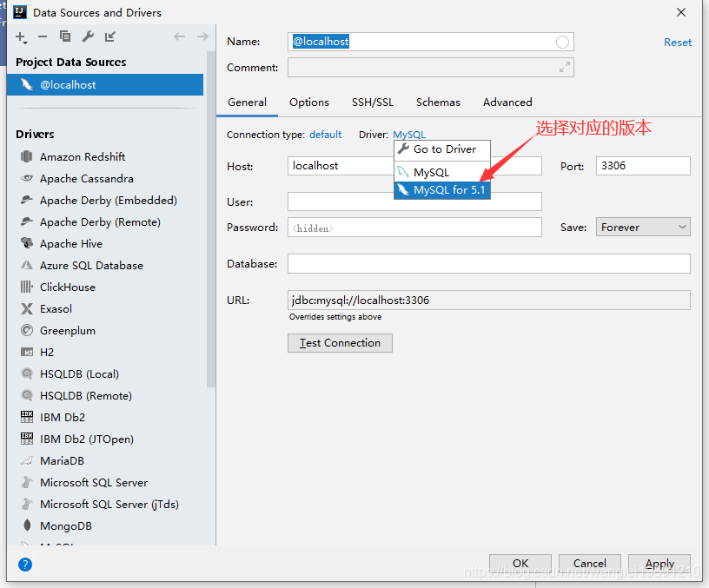The image size is (709, 588).
Task: Open the Options tab
Action: pos(309,102)
